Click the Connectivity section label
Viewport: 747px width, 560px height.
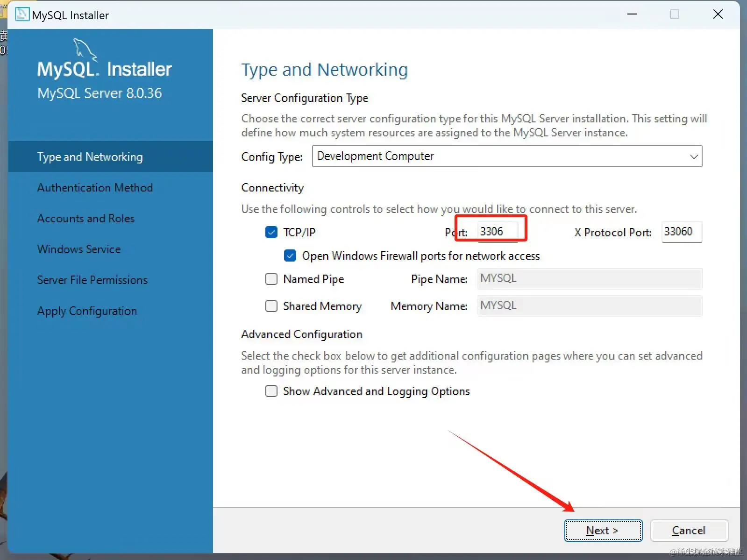click(272, 188)
